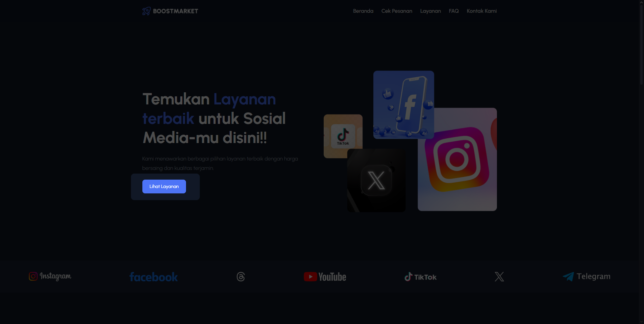Click the X logo hero image
644x324 pixels.
click(376, 180)
